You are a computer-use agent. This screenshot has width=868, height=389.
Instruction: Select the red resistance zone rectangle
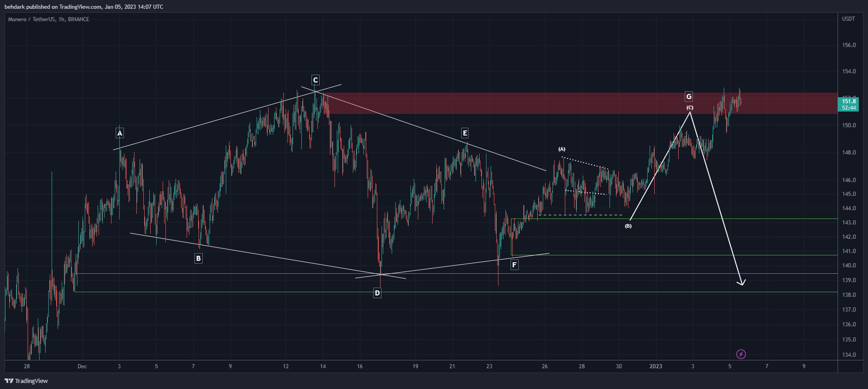pyautogui.click(x=581, y=103)
